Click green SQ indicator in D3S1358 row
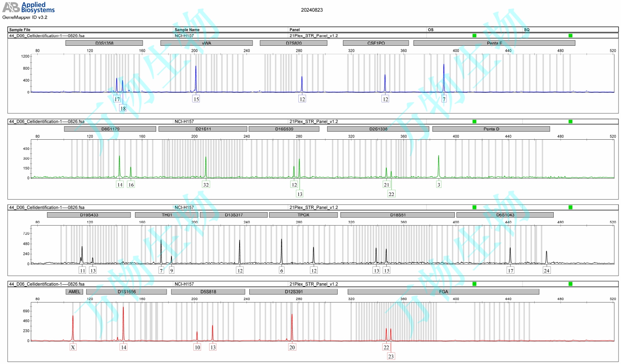 [x=570, y=36]
